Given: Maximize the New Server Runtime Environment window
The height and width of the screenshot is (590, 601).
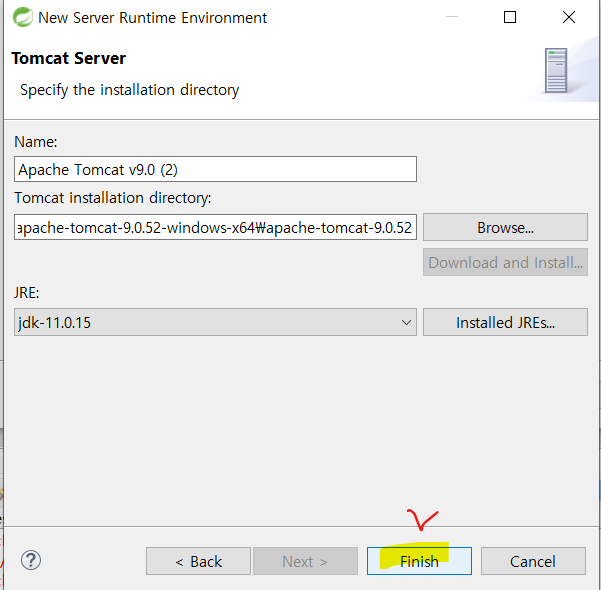Looking at the screenshot, I should pyautogui.click(x=509, y=17).
